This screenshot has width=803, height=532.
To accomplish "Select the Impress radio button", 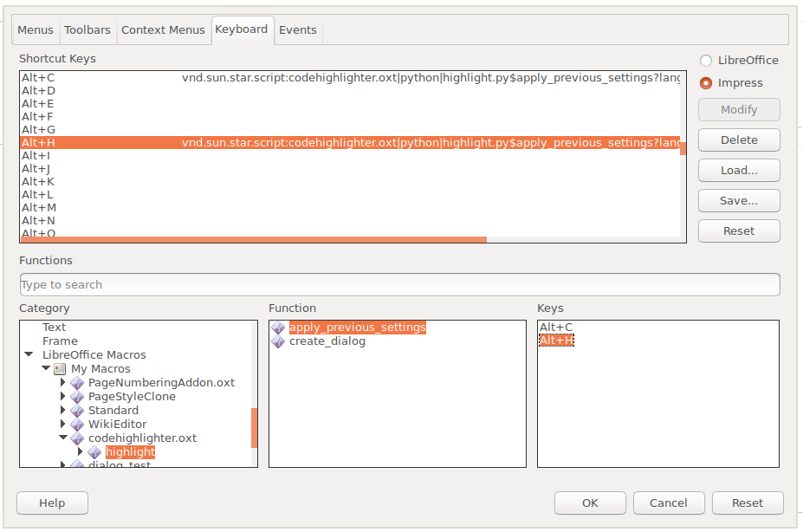I will coord(706,83).
